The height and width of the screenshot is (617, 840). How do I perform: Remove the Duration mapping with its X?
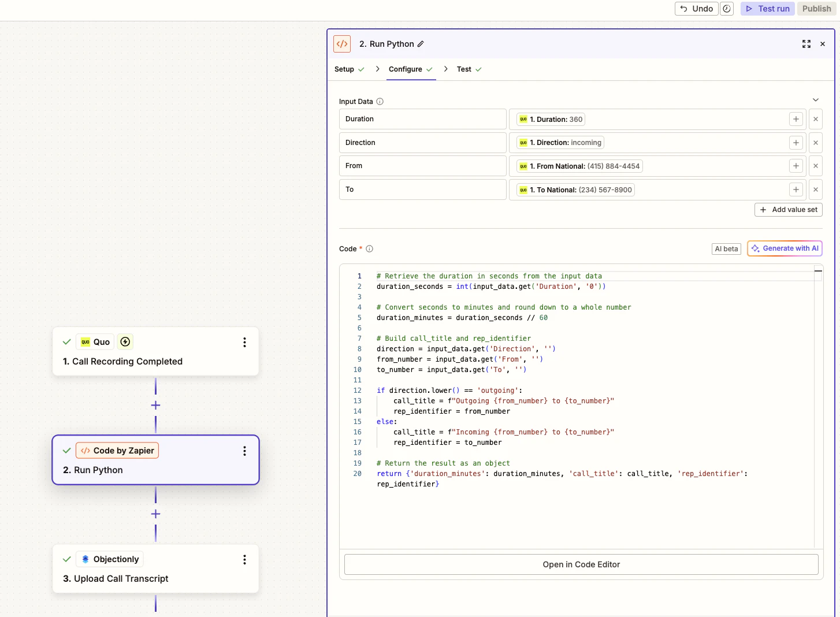click(x=816, y=119)
